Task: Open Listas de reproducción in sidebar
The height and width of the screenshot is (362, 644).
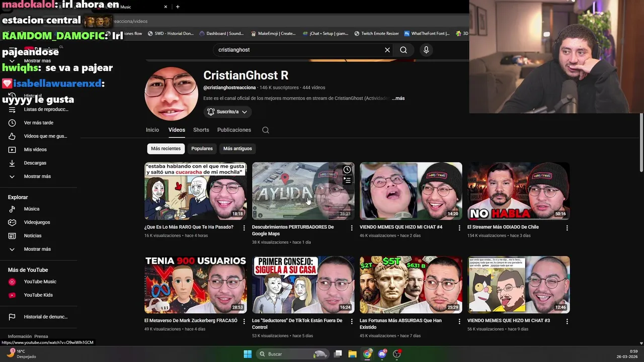Action: pos(39,109)
